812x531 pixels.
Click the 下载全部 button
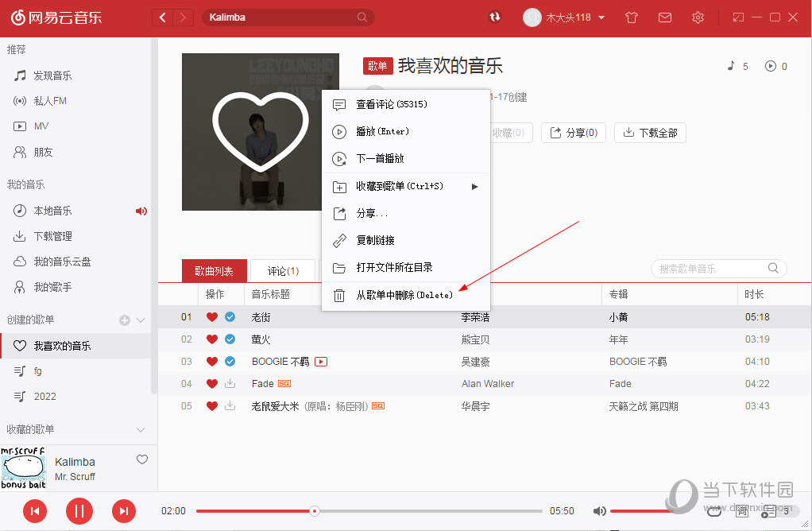(x=650, y=133)
